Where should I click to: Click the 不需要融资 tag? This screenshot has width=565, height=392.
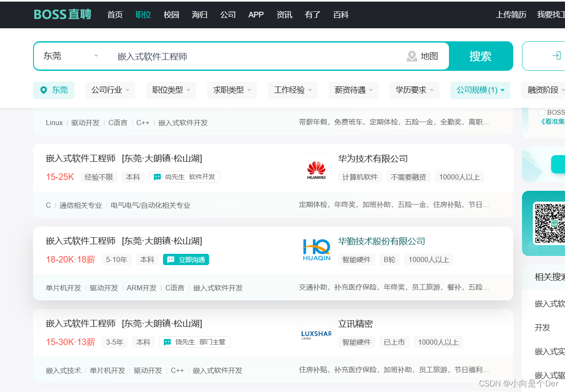point(409,177)
